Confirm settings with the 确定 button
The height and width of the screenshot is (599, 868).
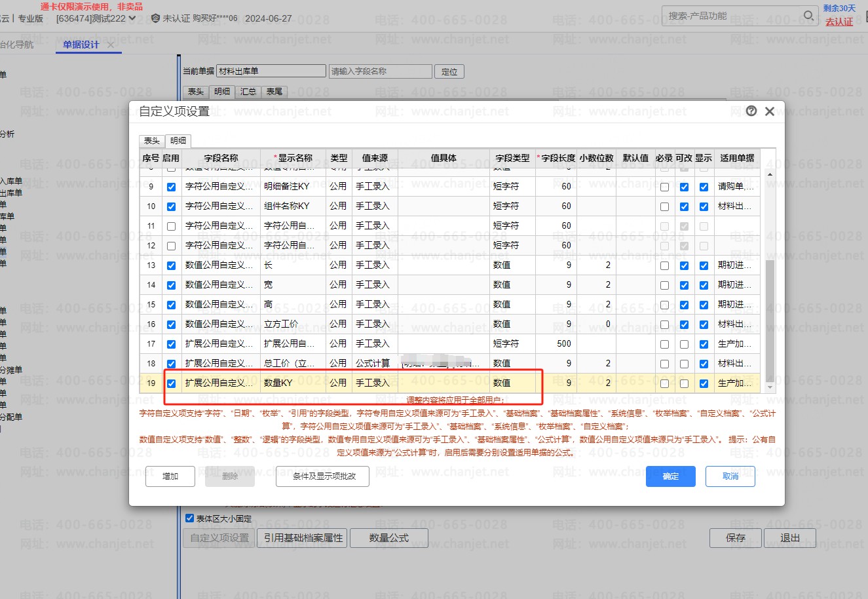[670, 476]
